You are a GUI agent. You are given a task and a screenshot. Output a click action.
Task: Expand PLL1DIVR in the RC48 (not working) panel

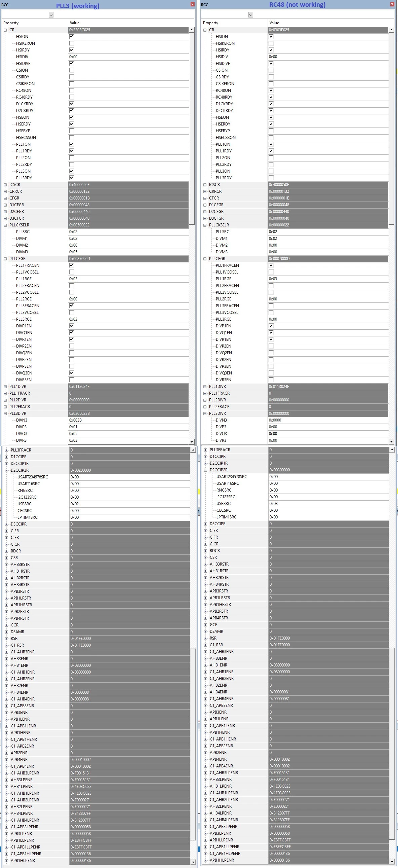[x=205, y=387]
